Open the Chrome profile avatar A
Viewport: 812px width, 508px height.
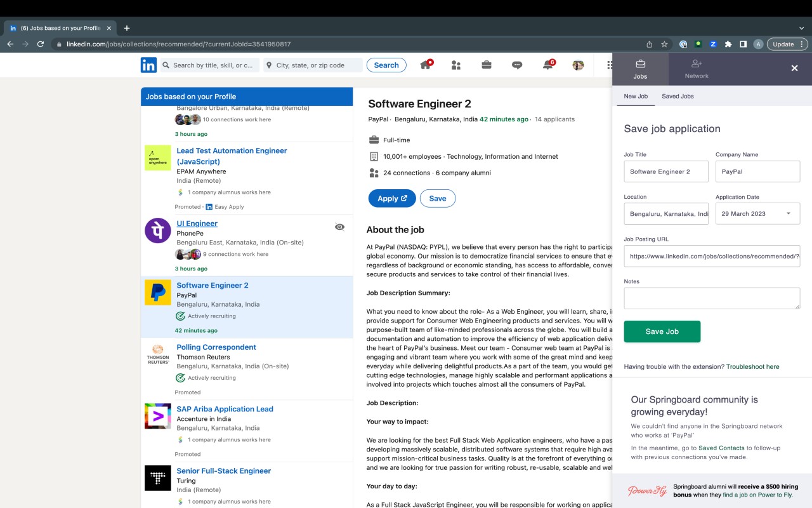click(x=758, y=44)
